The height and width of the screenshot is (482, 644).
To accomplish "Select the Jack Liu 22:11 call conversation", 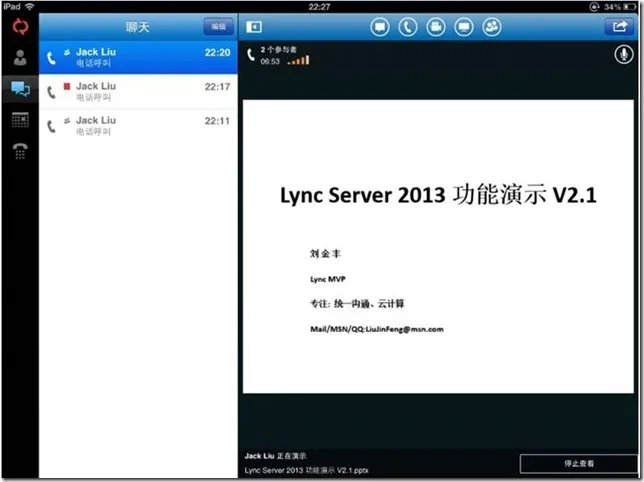I will point(138,125).
